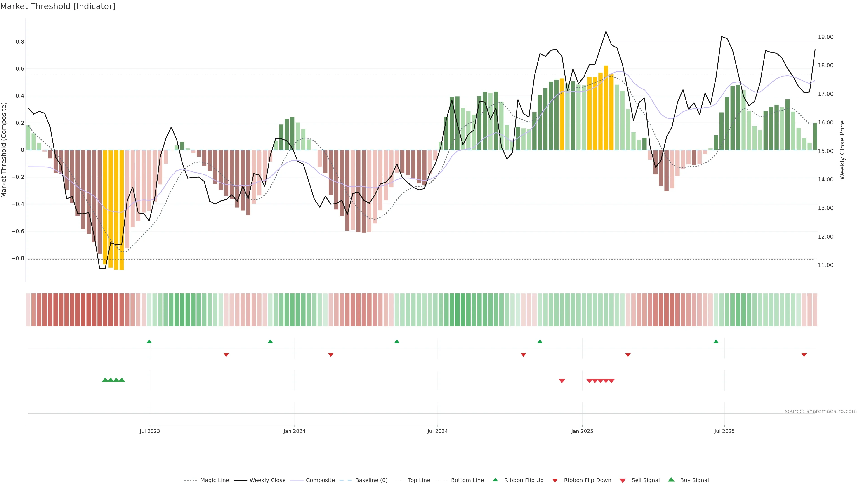
Task: Click the Sell Signal legend marker icon
Action: coord(623,481)
